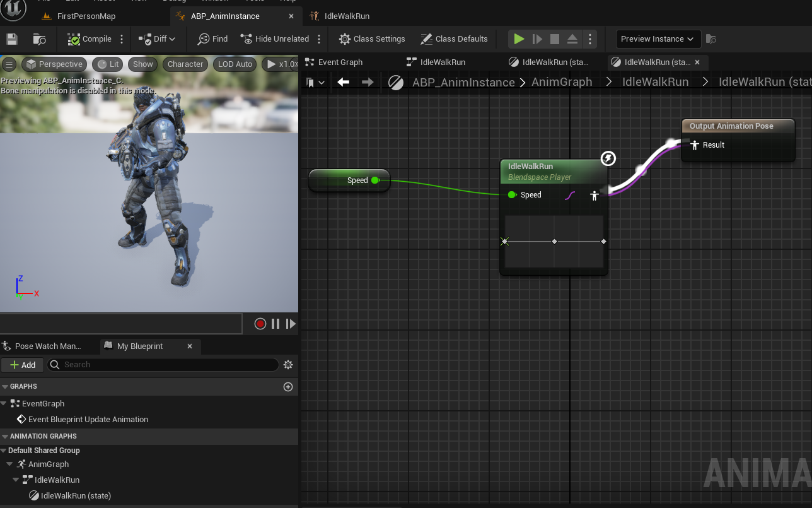Click Browse to asset icon in toolbar
Screen dimensions: 812x508
tap(39, 39)
